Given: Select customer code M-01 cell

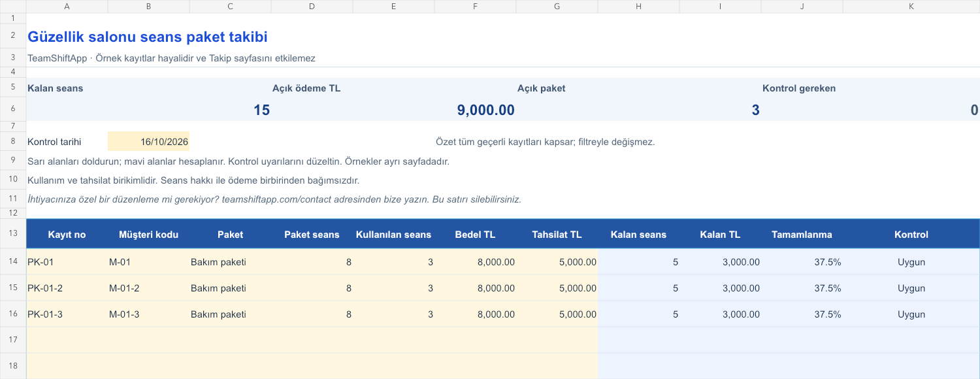Looking at the screenshot, I should tap(149, 262).
